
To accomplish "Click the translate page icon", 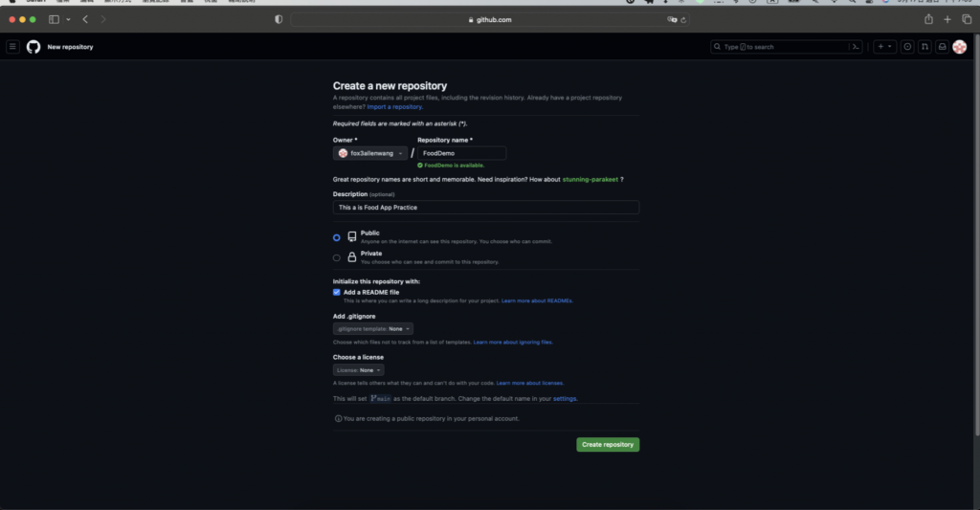I will [x=672, y=19].
